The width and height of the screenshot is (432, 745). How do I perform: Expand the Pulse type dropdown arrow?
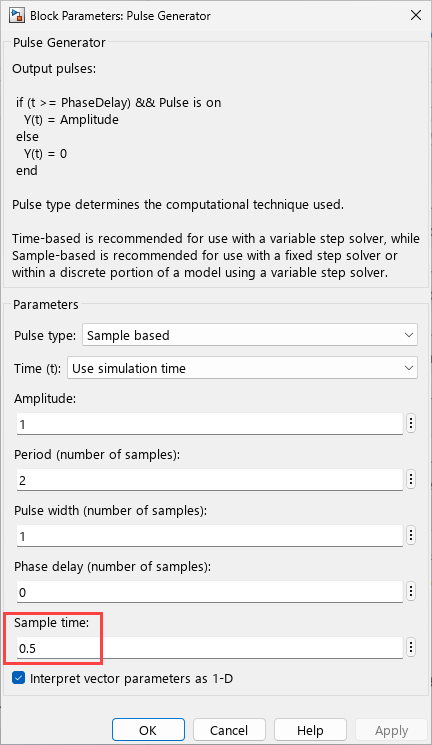pyautogui.click(x=409, y=335)
